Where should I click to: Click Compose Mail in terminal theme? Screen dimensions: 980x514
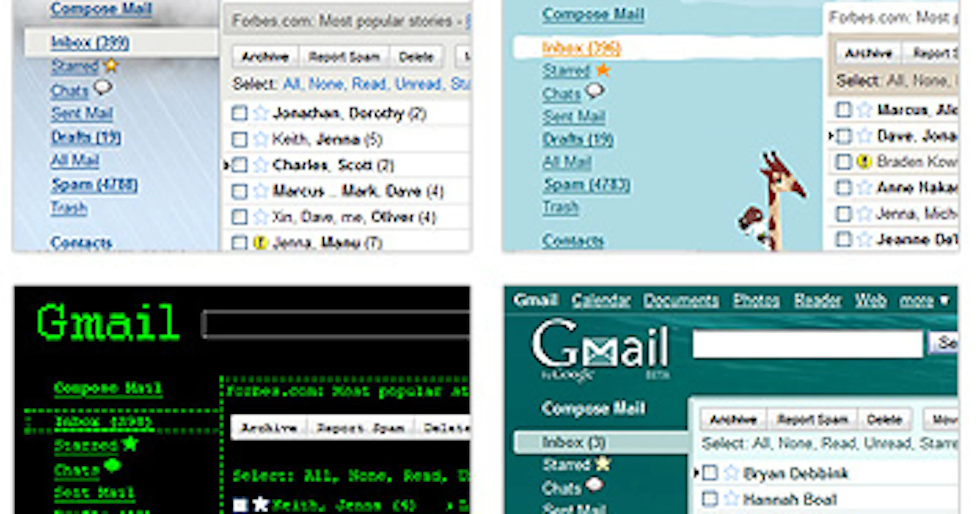point(108,388)
